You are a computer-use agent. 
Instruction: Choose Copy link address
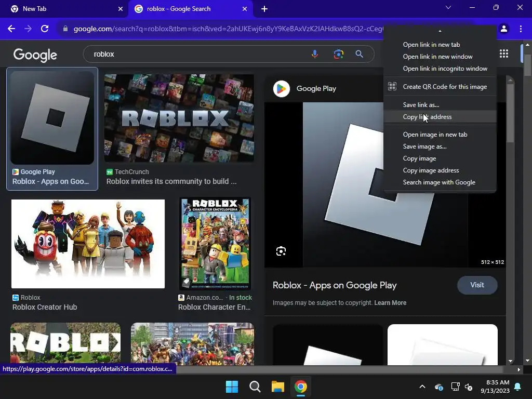[x=440, y=117]
